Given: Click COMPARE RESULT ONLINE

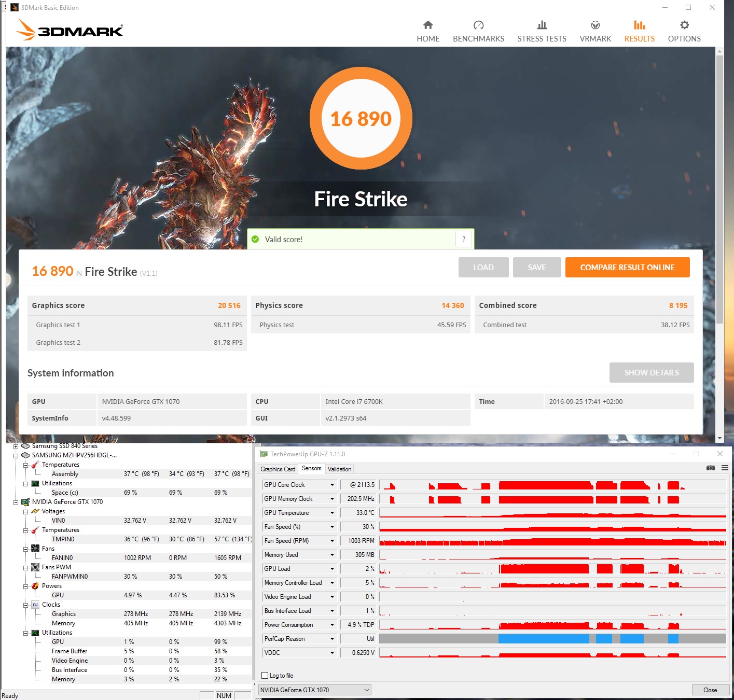Looking at the screenshot, I should click(628, 267).
